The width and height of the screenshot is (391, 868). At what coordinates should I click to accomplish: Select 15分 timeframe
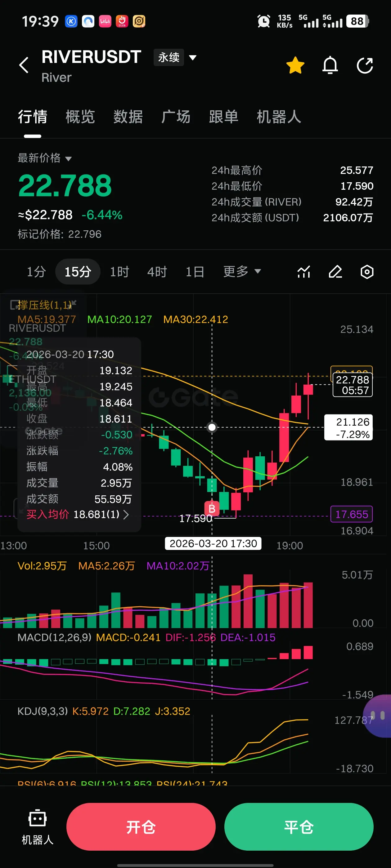pos(78,272)
